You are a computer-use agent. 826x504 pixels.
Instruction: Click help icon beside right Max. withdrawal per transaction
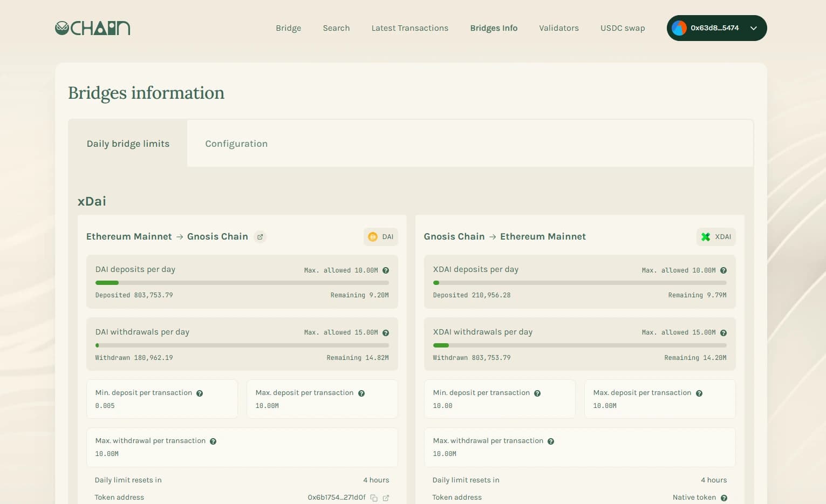pyautogui.click(x=551, y=441)
